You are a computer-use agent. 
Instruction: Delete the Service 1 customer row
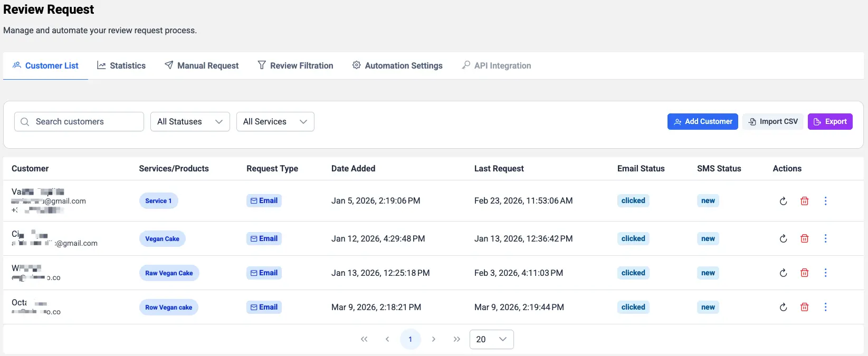coord(805,201)
